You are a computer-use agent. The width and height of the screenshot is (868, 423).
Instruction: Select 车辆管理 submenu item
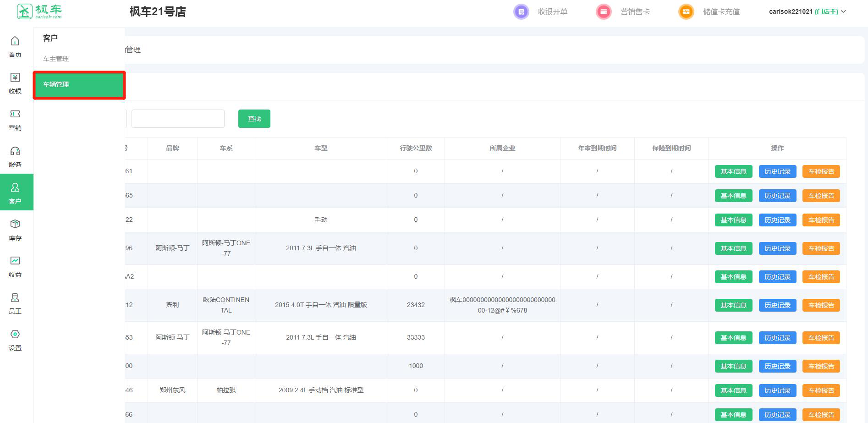pos(79,85)
